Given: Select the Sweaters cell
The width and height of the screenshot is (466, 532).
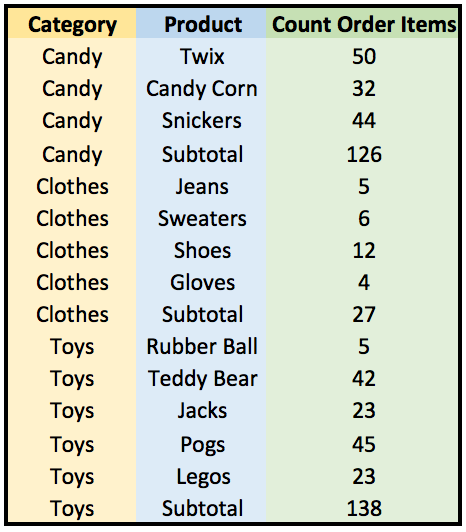Looking at the screenshot, I should pyautogui.click(x=202, y=218).
